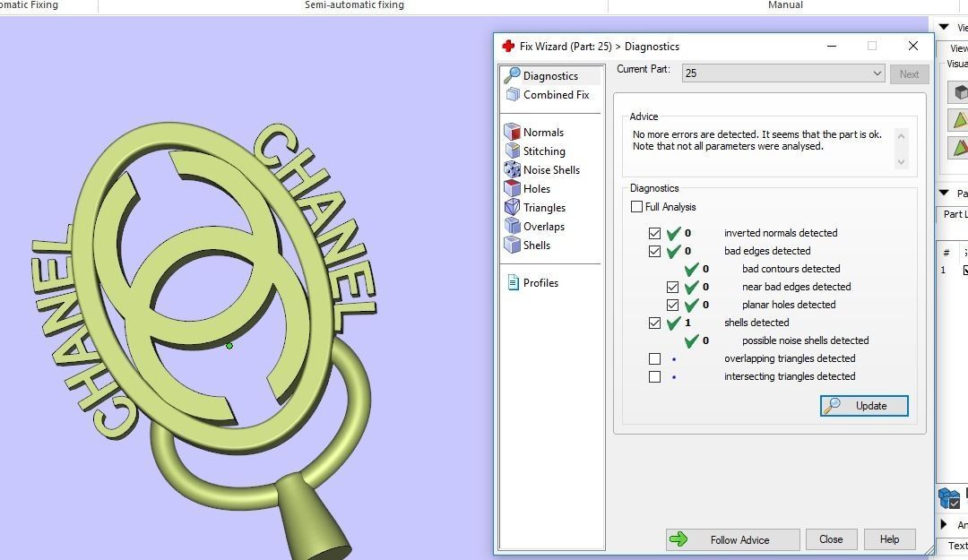This screenshot has width=968, height=560.
Task: Uncheck shells detected checkbox
Action: 654,323
